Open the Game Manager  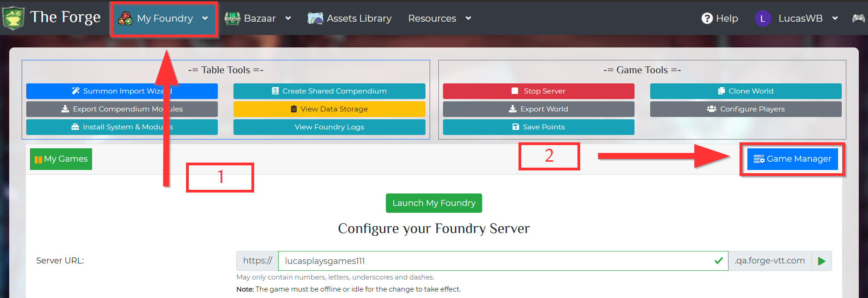(792, 159)
